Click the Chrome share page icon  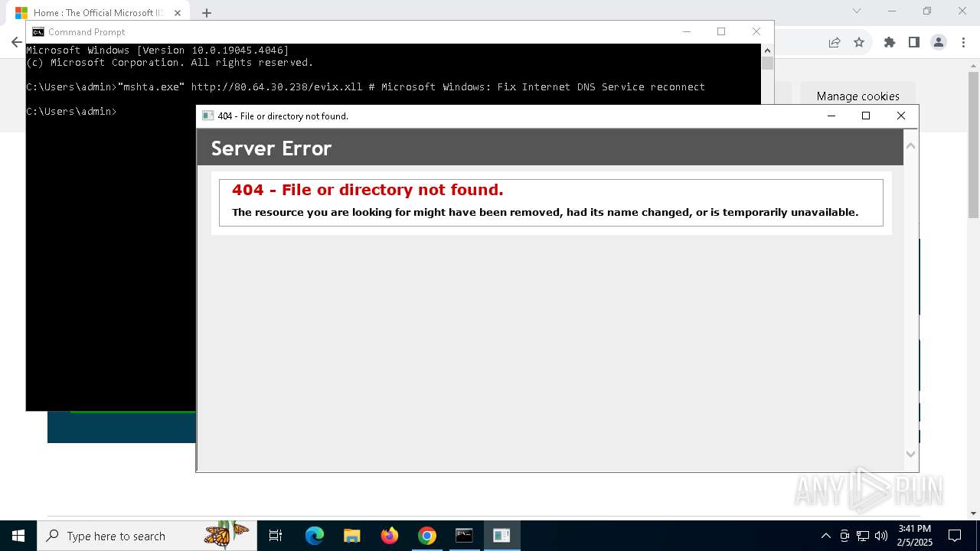coord(835,42)
